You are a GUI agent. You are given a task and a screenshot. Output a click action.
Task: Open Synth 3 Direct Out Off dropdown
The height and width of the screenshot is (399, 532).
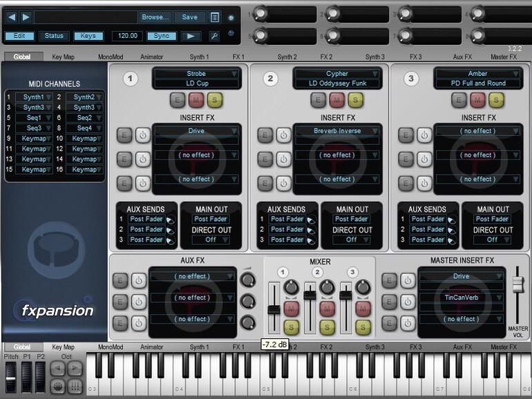pos(493,240)
